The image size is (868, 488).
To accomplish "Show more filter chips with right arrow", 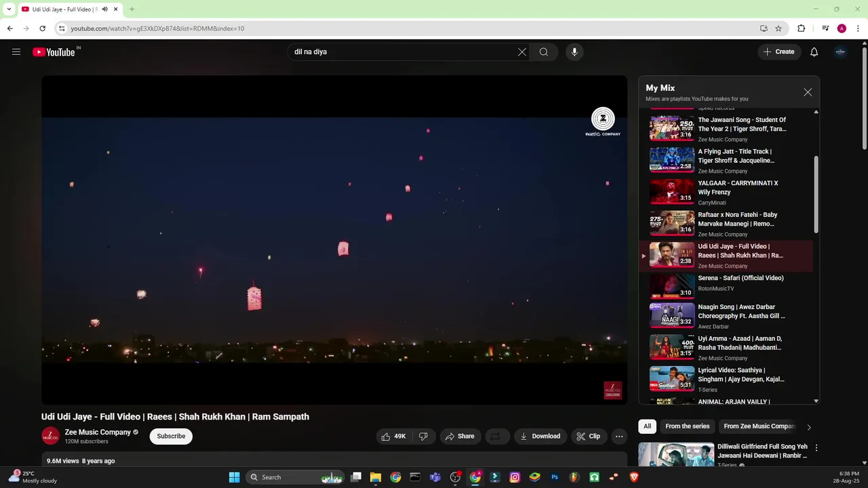I will coord(808,427).
